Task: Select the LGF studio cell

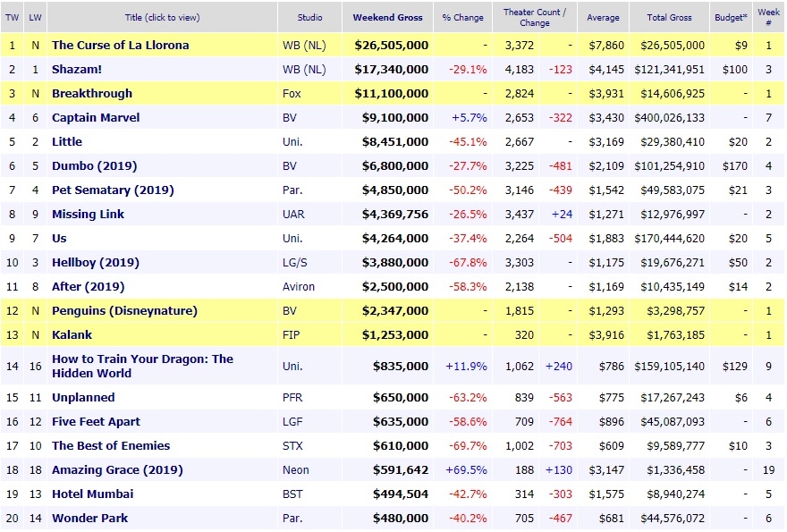Action: tap(292, 422)
